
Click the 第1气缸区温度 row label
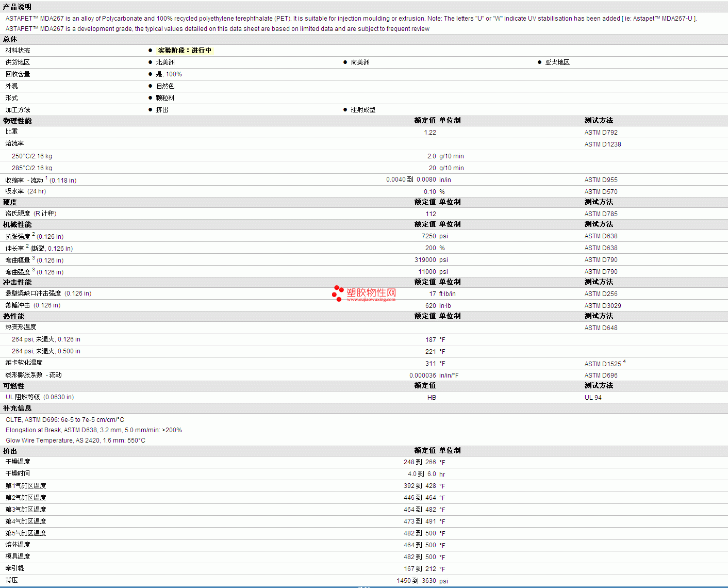click(x=26, y=486)
